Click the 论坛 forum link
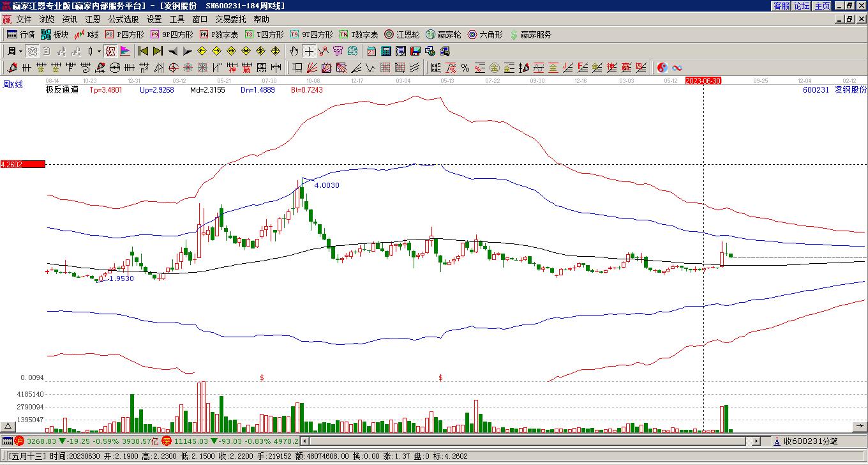 tap(802, 6)
